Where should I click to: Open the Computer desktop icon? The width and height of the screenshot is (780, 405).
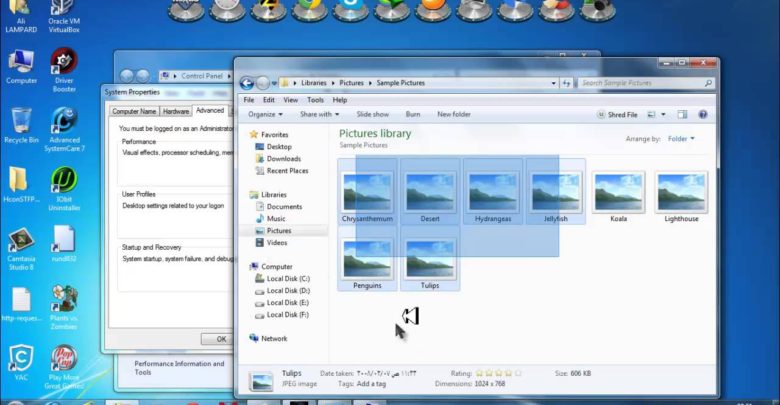(21, 67)
